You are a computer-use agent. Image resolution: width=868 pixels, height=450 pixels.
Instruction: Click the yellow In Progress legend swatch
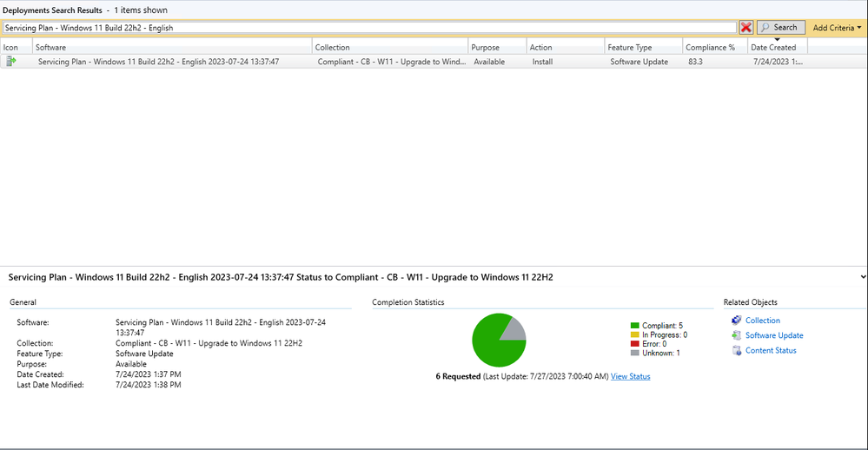[635, 334]
